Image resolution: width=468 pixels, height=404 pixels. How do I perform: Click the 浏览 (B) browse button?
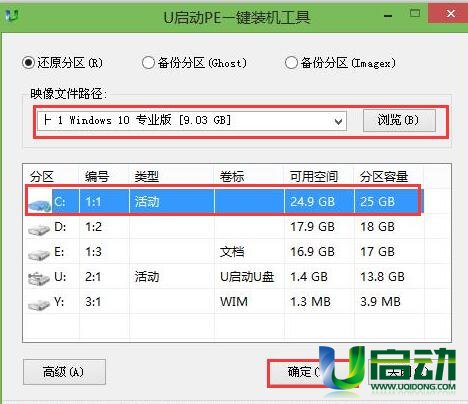tap(399, 120)
